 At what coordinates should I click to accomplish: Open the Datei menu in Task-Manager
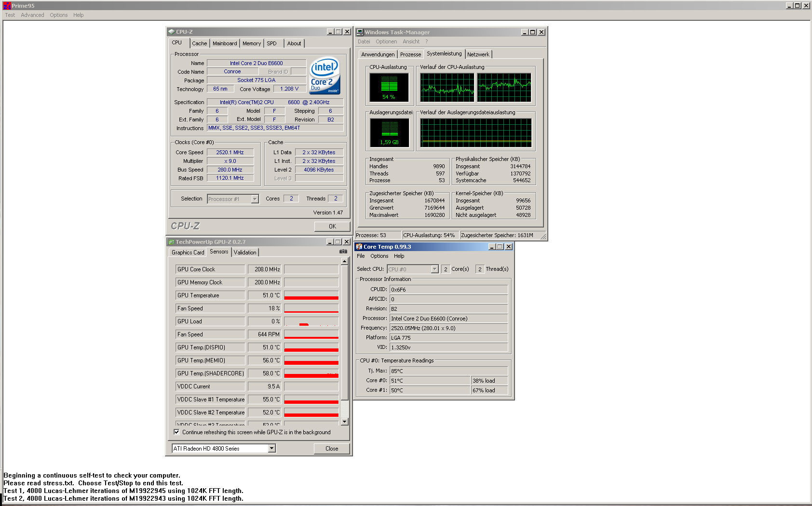pyautogui.click(x=364, y=41)
